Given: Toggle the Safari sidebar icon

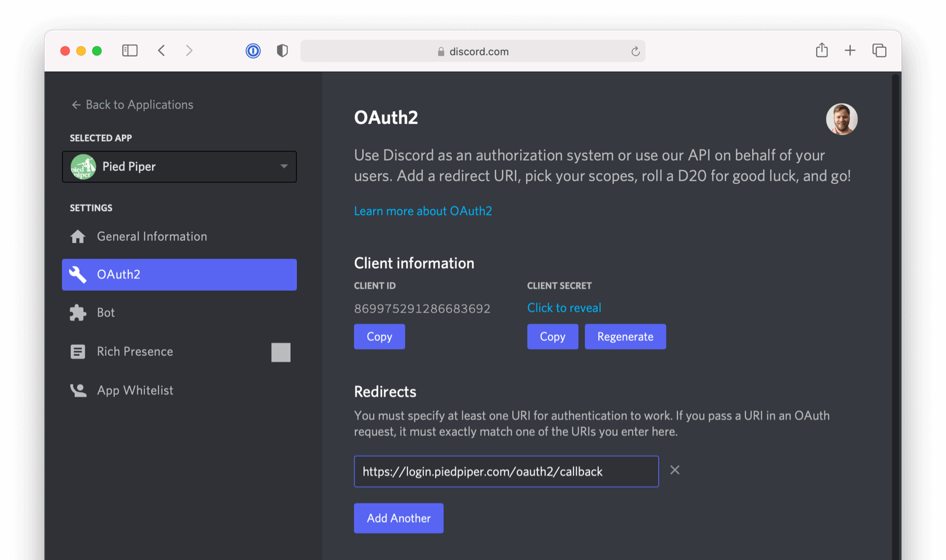Looking at the screenshot, I should [130, 51].
